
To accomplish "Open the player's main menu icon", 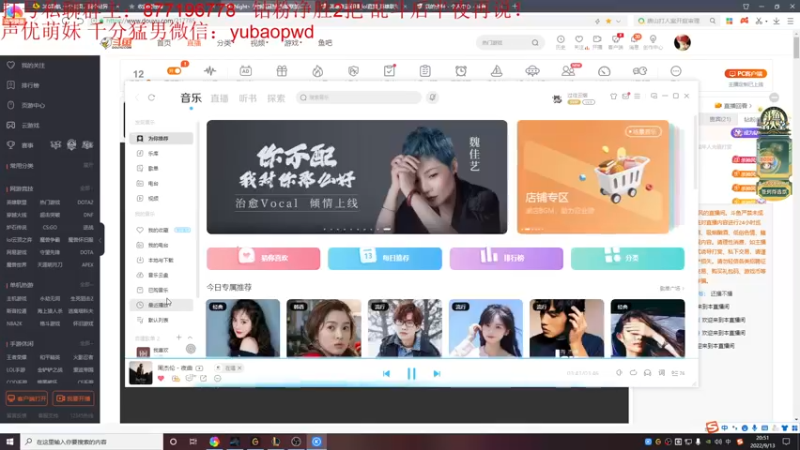I will tap(637, 96).
